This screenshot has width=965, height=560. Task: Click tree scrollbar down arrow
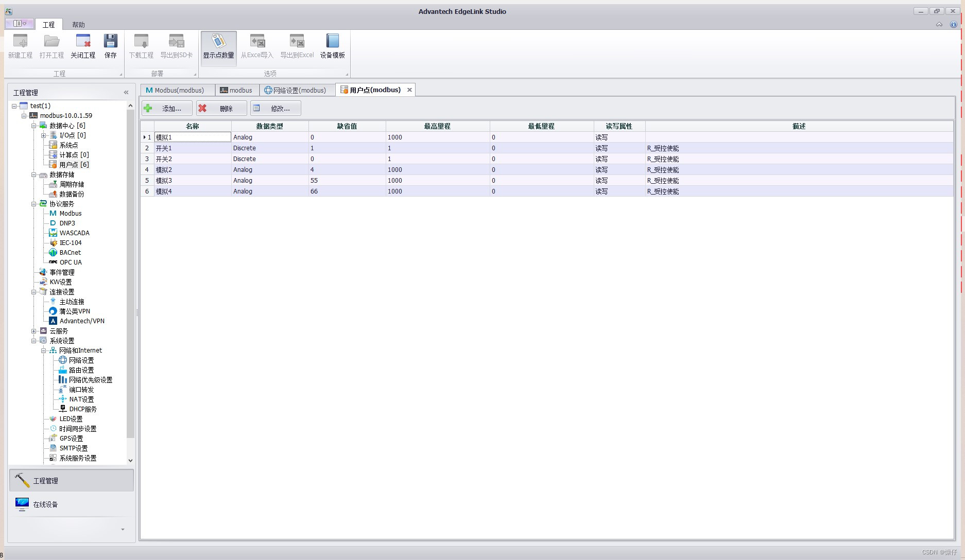pos(130,460)
